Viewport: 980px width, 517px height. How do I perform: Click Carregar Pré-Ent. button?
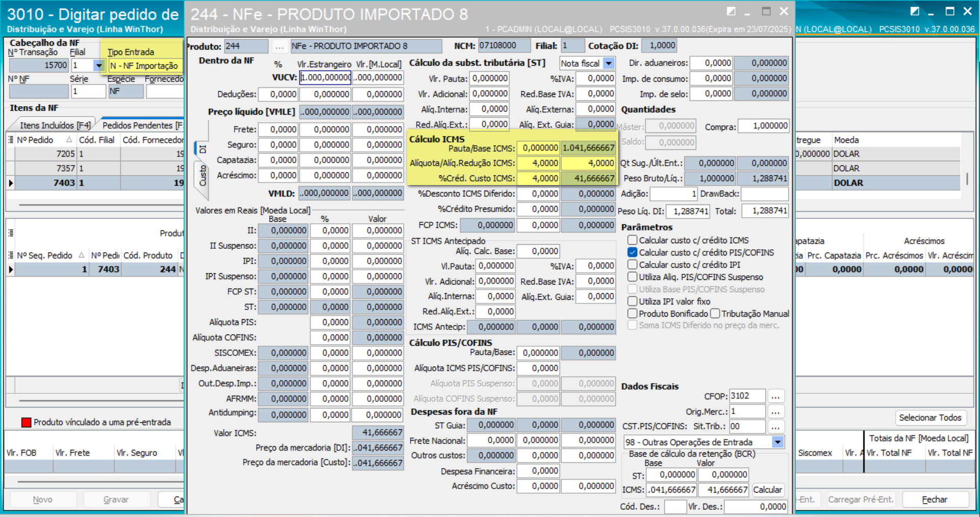pos(861,500)
